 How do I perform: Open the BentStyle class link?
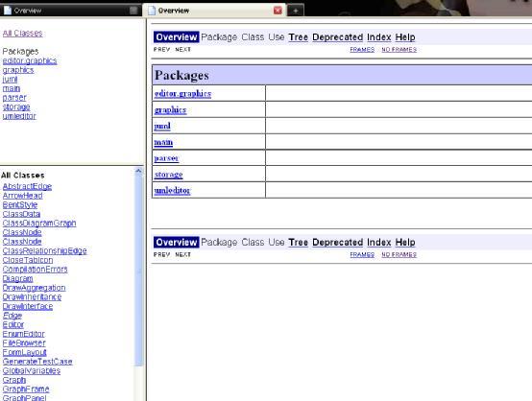tap(19, 204)
